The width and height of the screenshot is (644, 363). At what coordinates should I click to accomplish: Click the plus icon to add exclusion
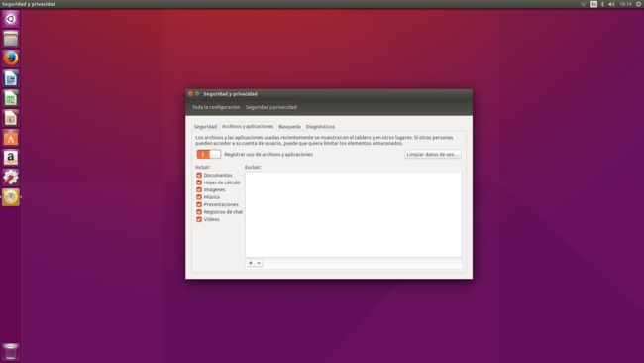coord(250,263)
